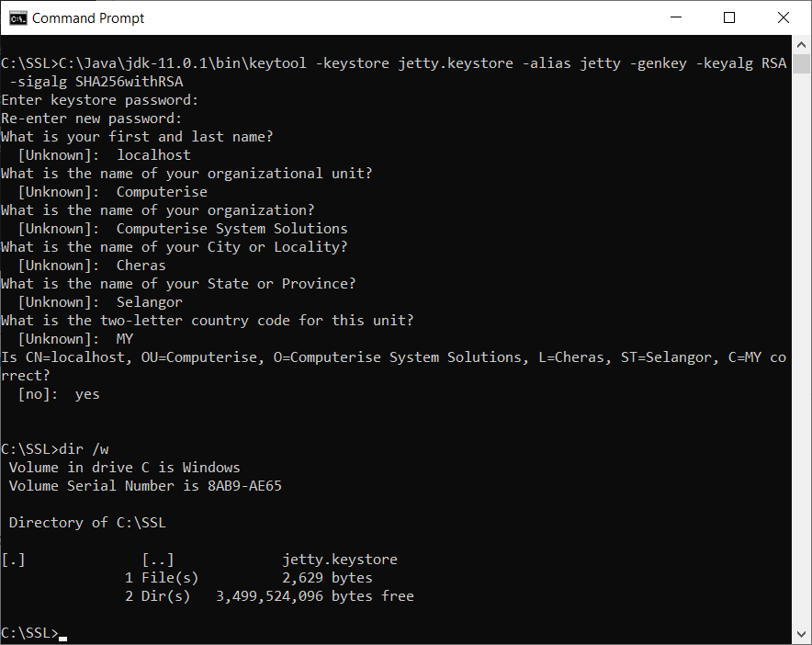Viewport: 812px width, 645px height.
Task: Close the Command Prompt window
Action: coord(784,17)
